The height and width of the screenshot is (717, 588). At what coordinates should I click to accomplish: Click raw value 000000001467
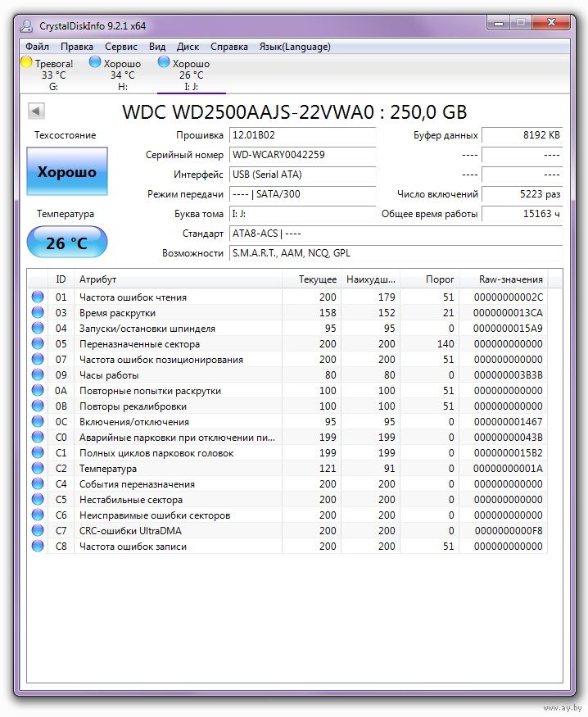(508, 422)
